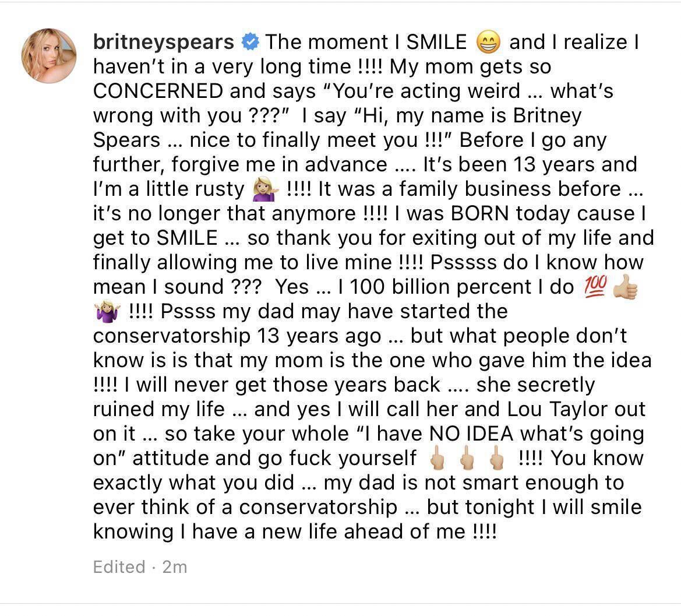This screenshot has height=616, width=681.
Task: Open Britney's circular profile photo
Action: (49, 54)
